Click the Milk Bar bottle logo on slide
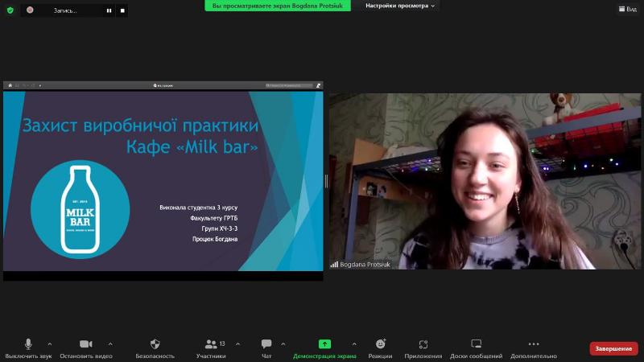 80,209
